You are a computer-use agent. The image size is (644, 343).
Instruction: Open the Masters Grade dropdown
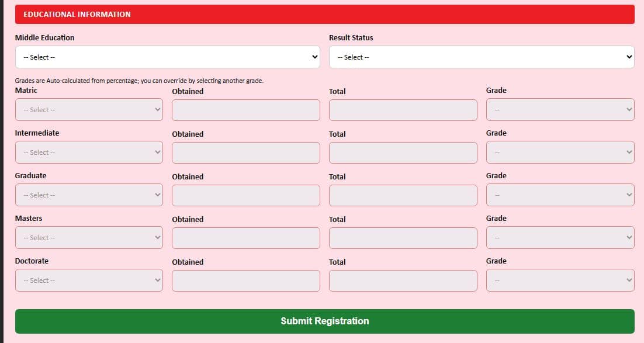coord(560,238)
